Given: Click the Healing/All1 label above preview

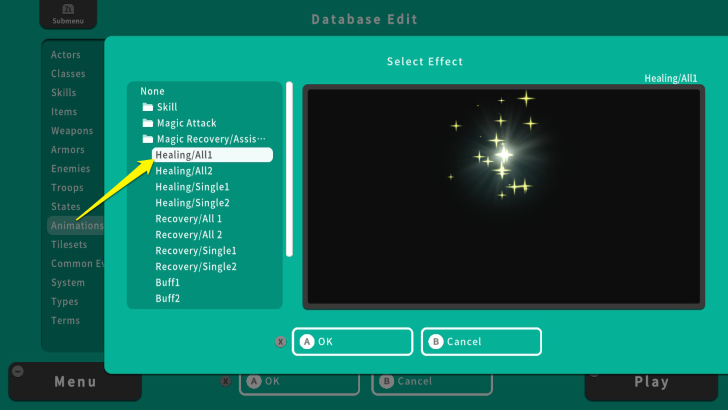Looking at the screenshot, I should pyautogui.click(x=670, y=78).
